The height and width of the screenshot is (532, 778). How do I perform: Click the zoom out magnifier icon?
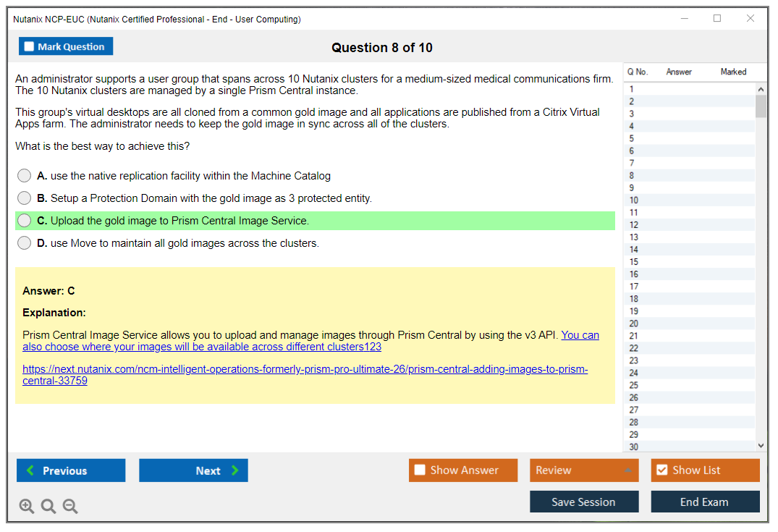click(70, 507)
